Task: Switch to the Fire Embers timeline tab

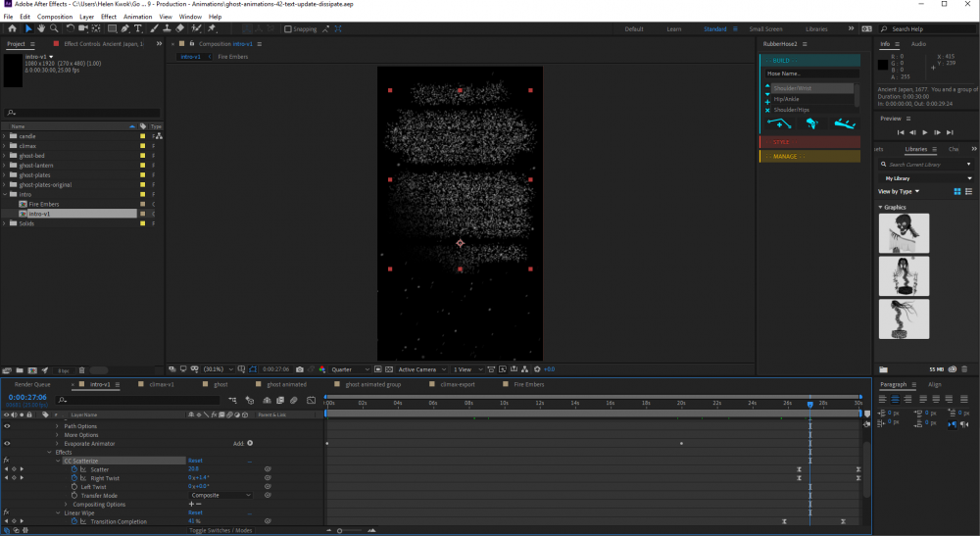Action: click(527, 384)
